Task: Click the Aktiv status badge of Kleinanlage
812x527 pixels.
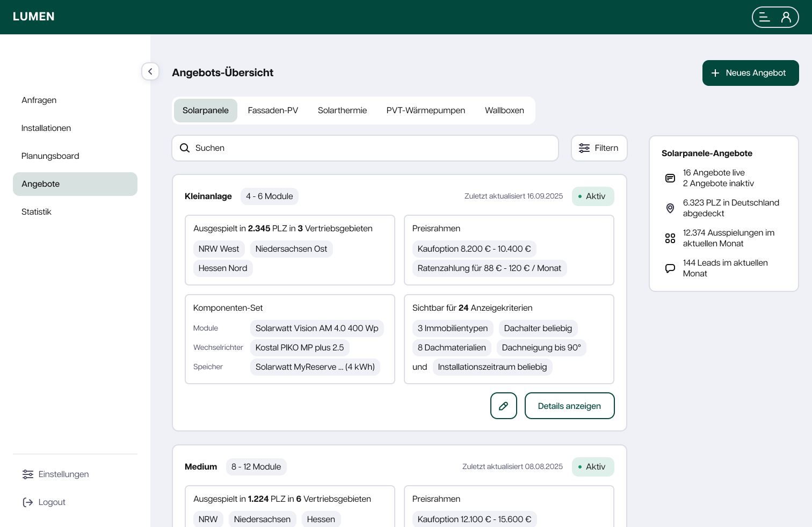Action: coord(593,196)
